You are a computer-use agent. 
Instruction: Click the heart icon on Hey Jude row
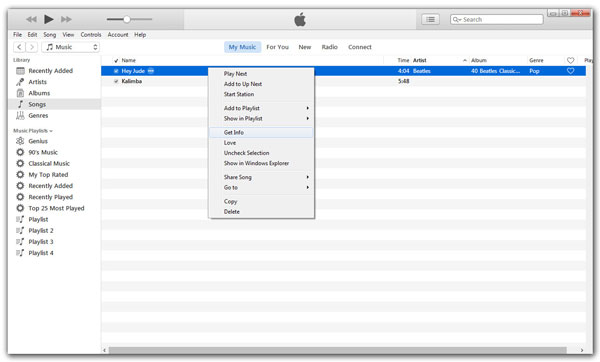(570, 71)
